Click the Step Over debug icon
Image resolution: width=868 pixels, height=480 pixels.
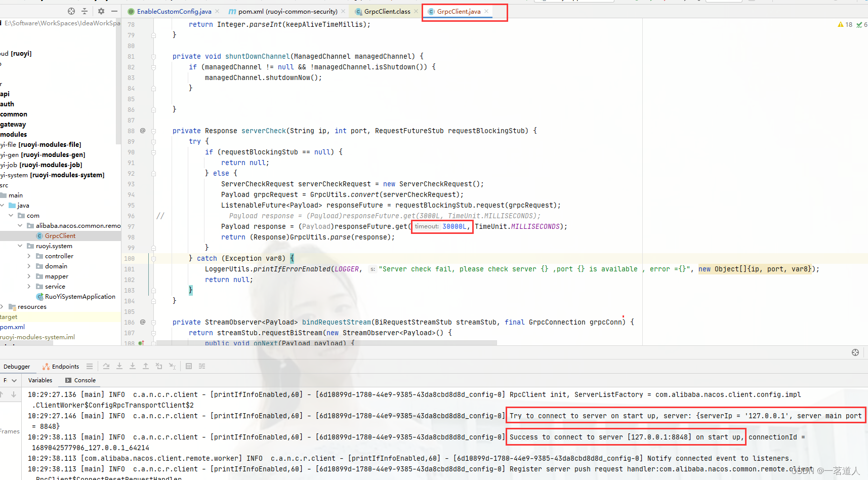106,366
